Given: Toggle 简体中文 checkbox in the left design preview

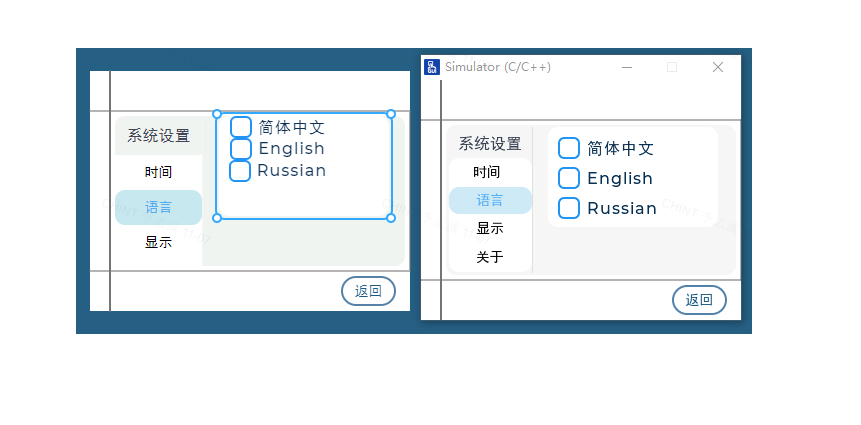Looking at the screenshot, I should (x=241, y=127).
